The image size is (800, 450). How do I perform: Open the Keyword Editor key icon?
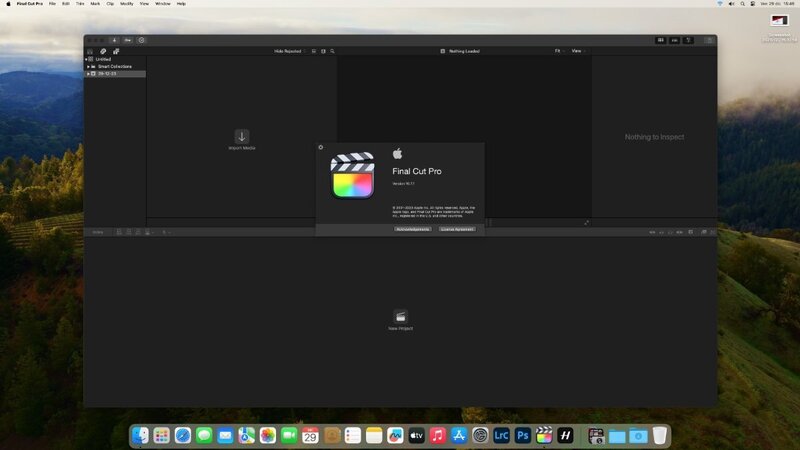click(128, 40)
